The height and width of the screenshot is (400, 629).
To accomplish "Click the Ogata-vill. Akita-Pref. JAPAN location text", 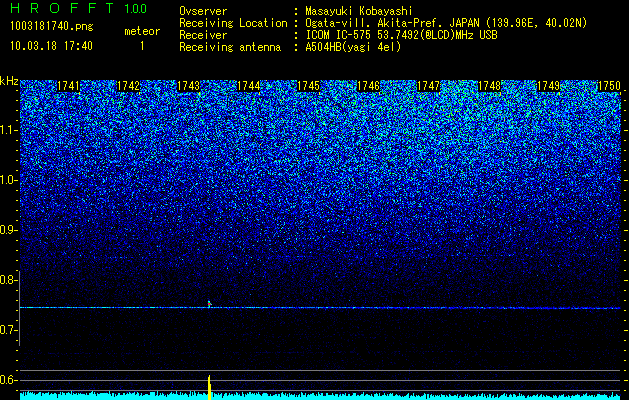I will click(x=446, y=23).
